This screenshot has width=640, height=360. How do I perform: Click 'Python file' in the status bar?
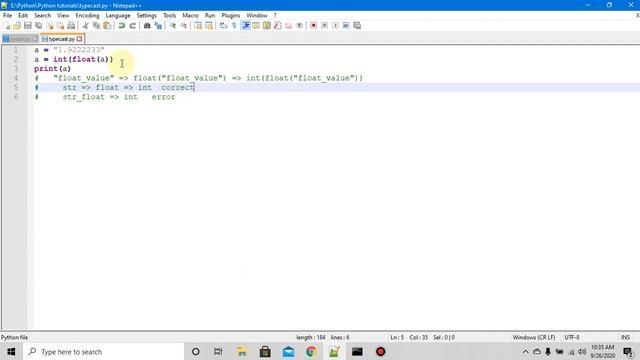pyautogui.click(x=14, y=338)
